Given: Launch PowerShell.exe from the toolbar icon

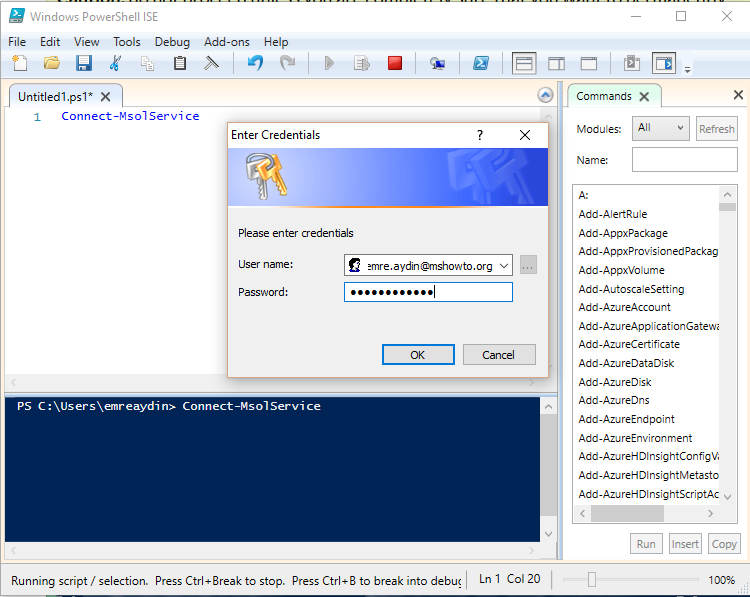Looking at the screenshot, I should click(481, 63).
